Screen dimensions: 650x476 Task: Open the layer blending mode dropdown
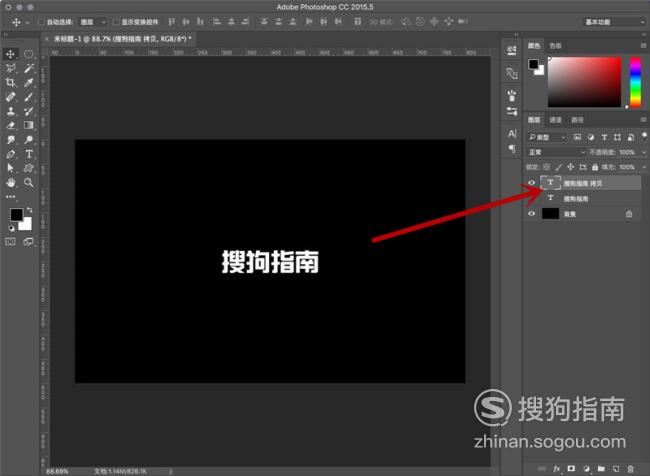556,152
